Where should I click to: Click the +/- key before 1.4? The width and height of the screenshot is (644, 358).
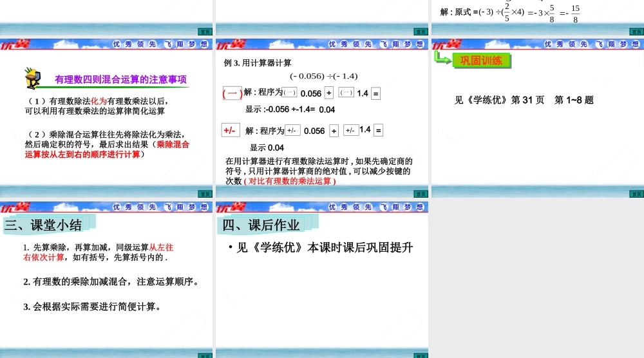click(351, 130)
